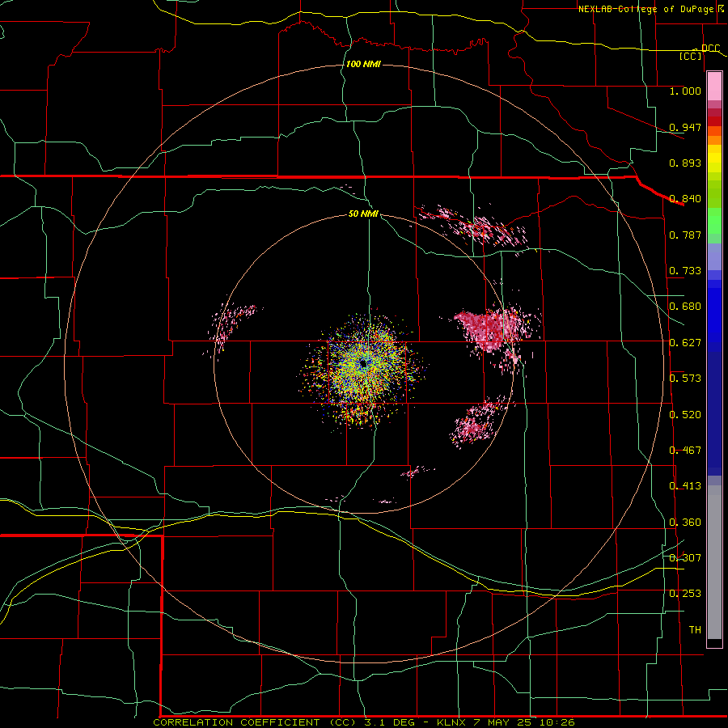Click the TH threshold label on colorbar

point(695,630)
